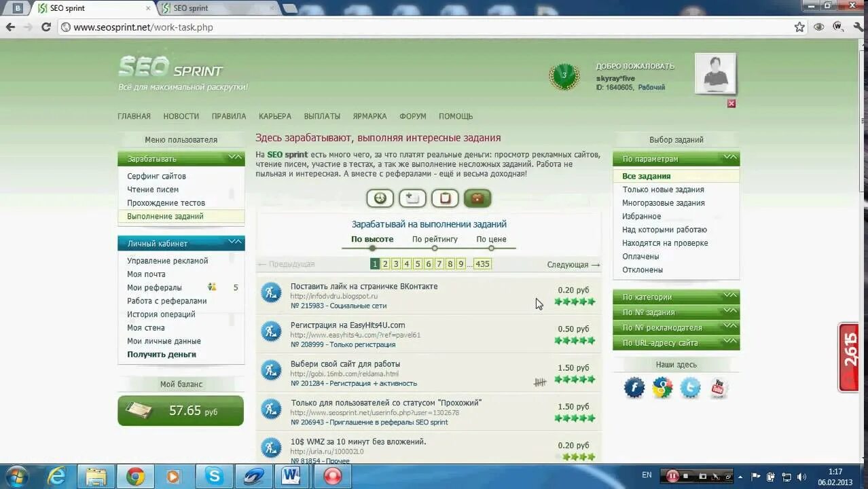
Task: Bookmark the page with the star icon
Action: click(x=799, y=27)
